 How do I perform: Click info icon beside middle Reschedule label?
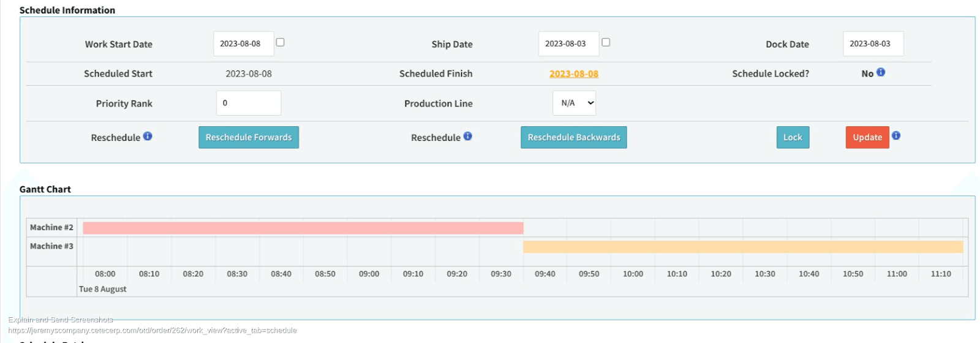coord(467,137)
